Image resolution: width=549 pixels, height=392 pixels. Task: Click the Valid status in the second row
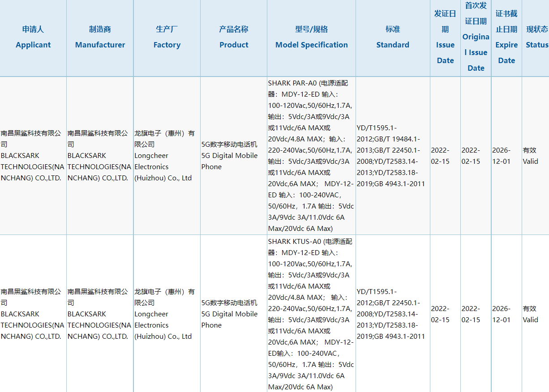pyautogui.click(x=536, y=314)
